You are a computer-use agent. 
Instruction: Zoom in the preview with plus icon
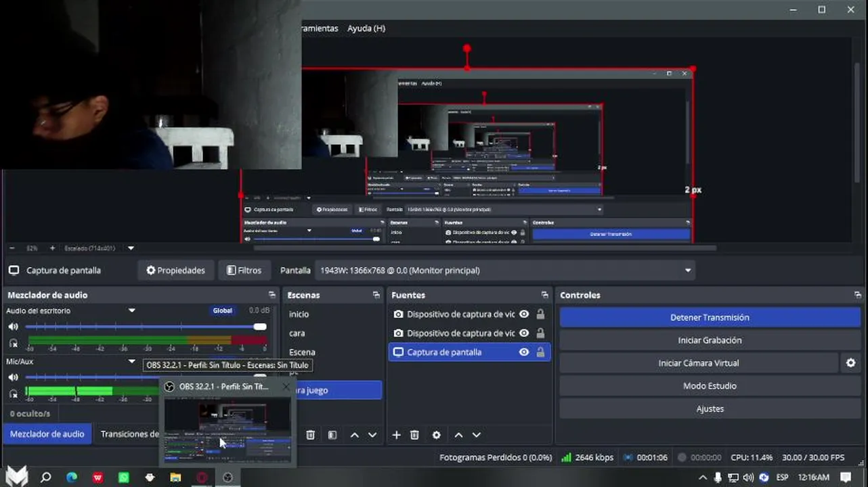point(52,248)
